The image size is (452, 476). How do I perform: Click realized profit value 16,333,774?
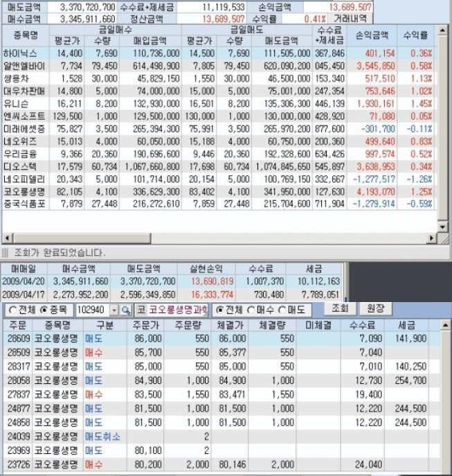212,294
